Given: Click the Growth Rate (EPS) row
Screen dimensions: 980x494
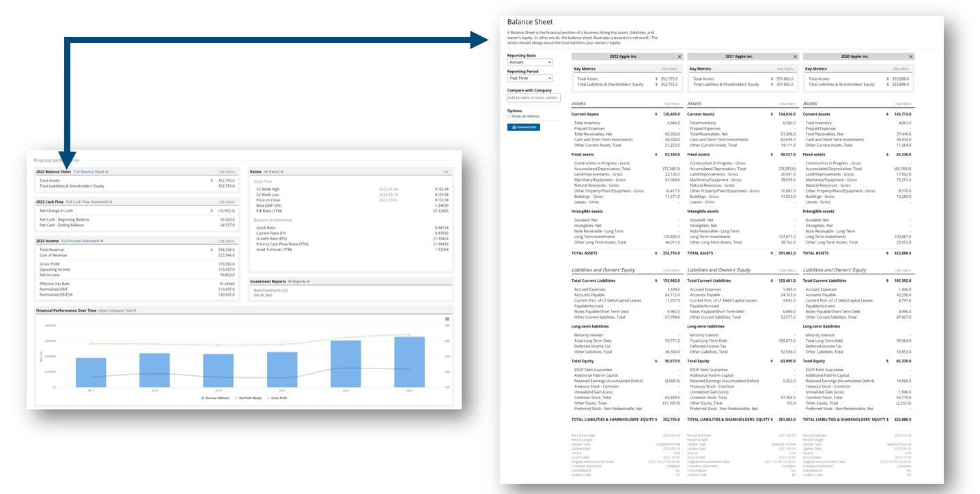Looking at the screenshot, I should pos(351,239).
